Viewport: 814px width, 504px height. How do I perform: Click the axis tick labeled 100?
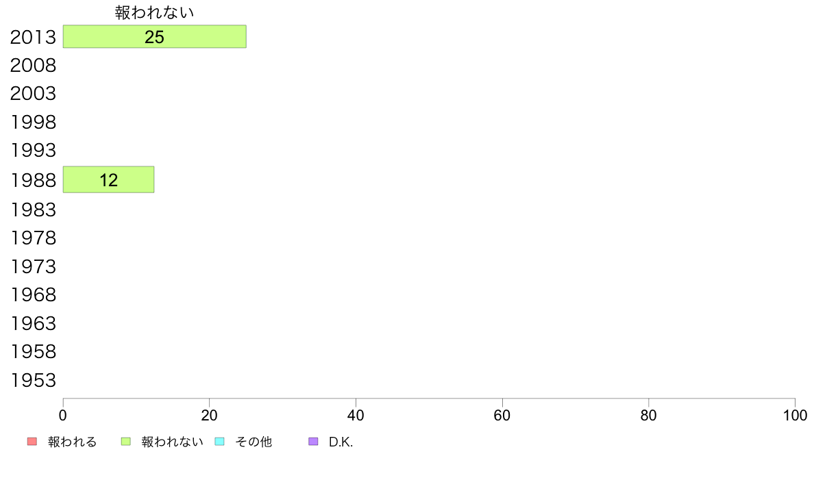(795, 415)
